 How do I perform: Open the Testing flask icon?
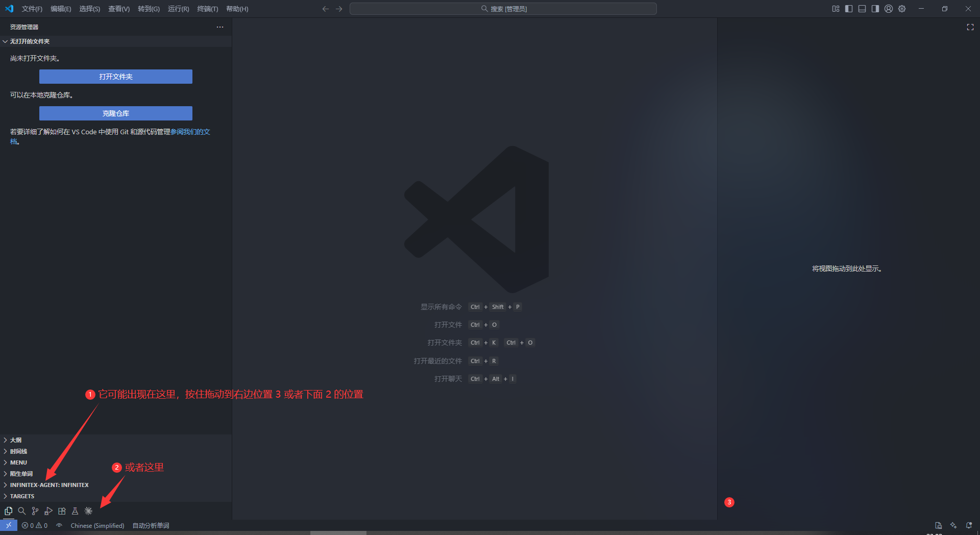coord(75,511)
